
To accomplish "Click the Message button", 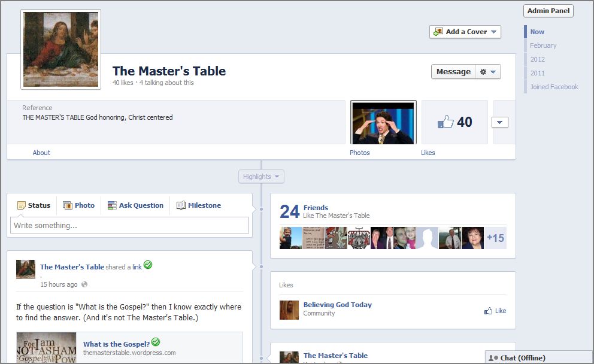I will point(453,72).
